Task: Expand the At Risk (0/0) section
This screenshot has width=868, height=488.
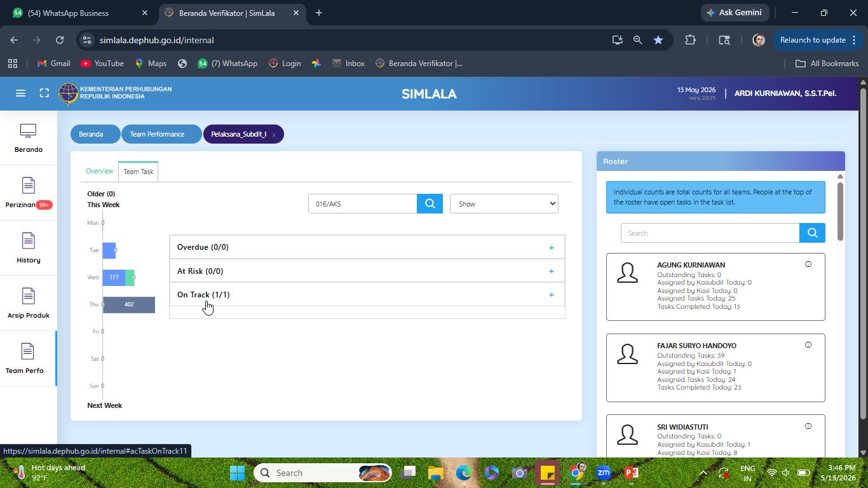Action: [x=367, y=271]
